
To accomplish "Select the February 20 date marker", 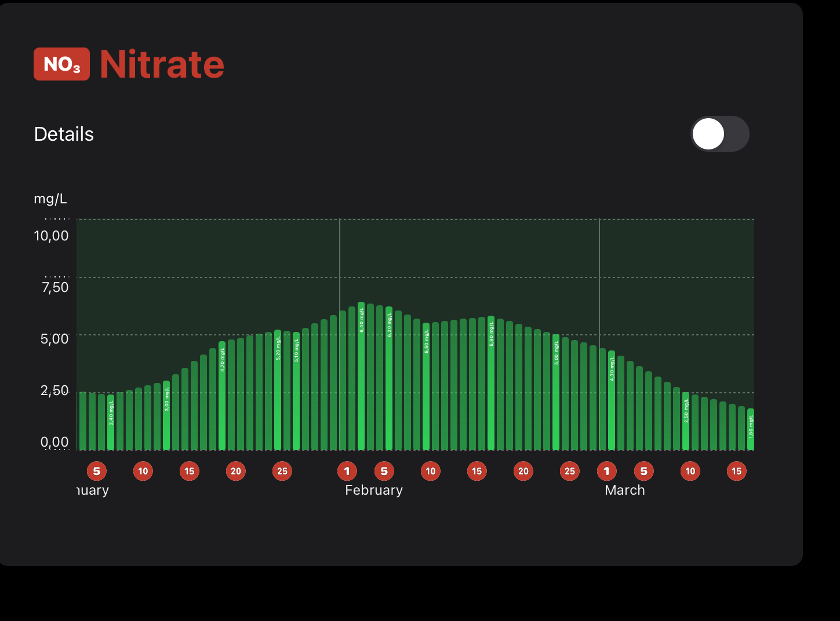I will coord(523,471).
